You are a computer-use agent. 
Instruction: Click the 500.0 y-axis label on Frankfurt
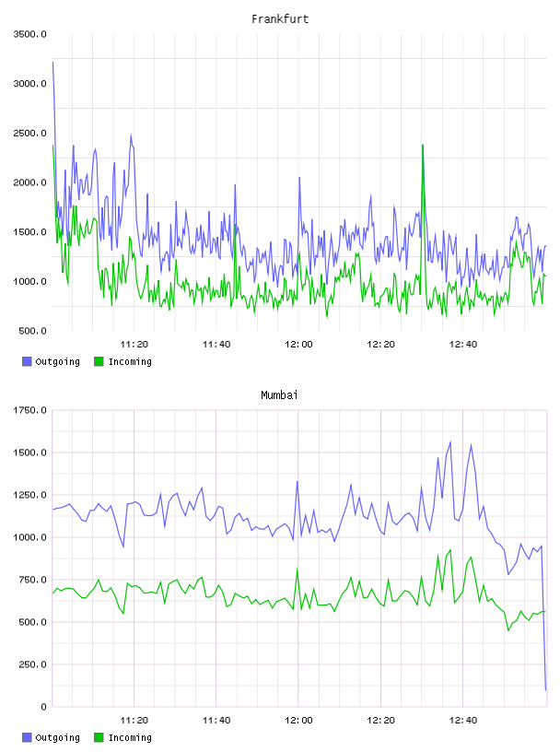click(x=32, y=331)
